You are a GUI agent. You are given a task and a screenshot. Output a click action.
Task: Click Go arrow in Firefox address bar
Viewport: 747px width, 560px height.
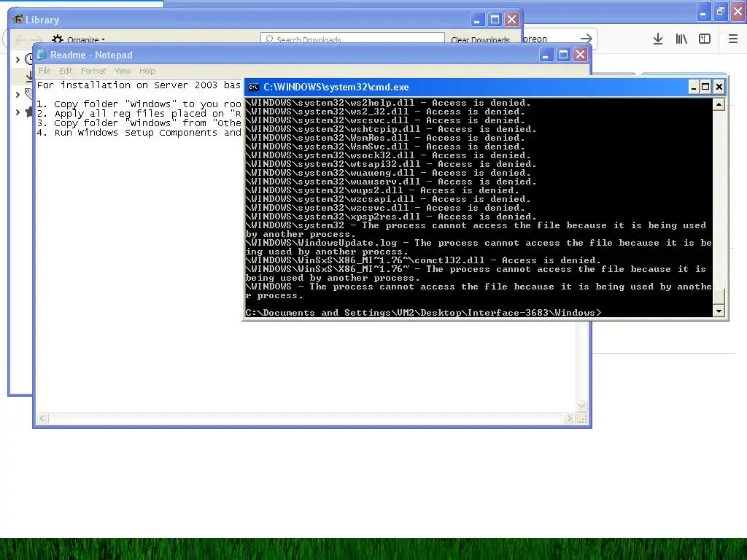[587, 39]
